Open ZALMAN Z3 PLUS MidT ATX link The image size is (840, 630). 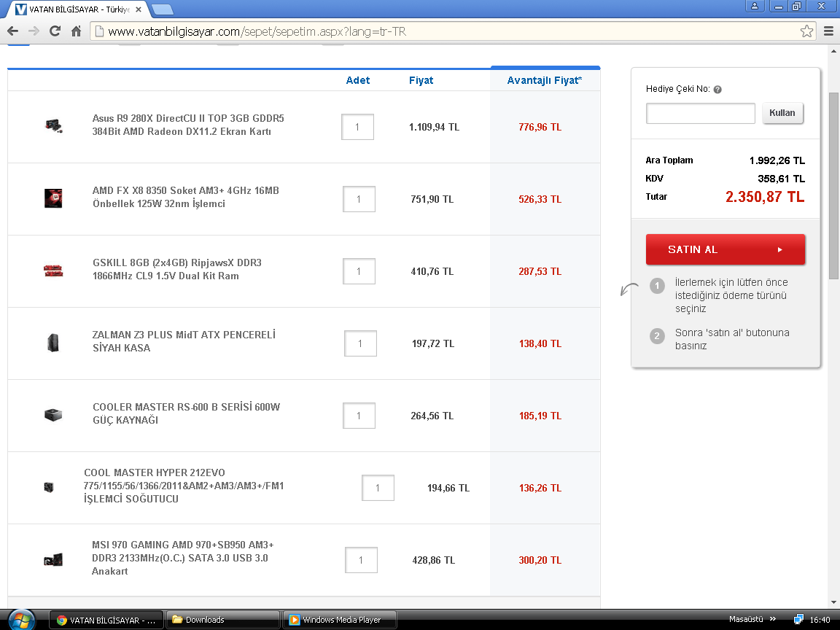184,341
